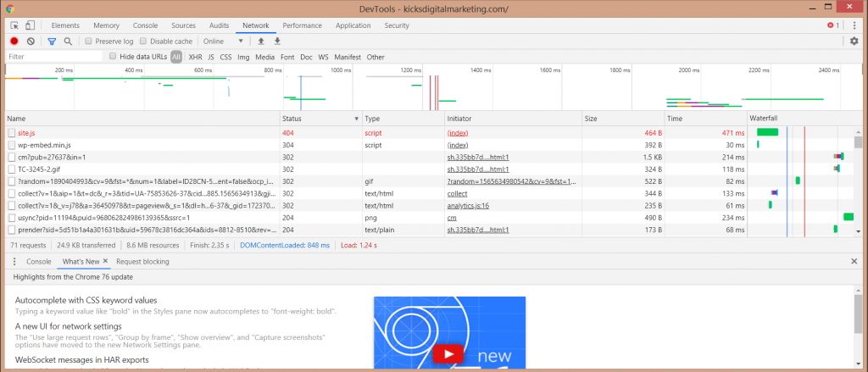Sort by Type column header
The image size is (868, 372).
pyautogui.click(x=403, y=119)
